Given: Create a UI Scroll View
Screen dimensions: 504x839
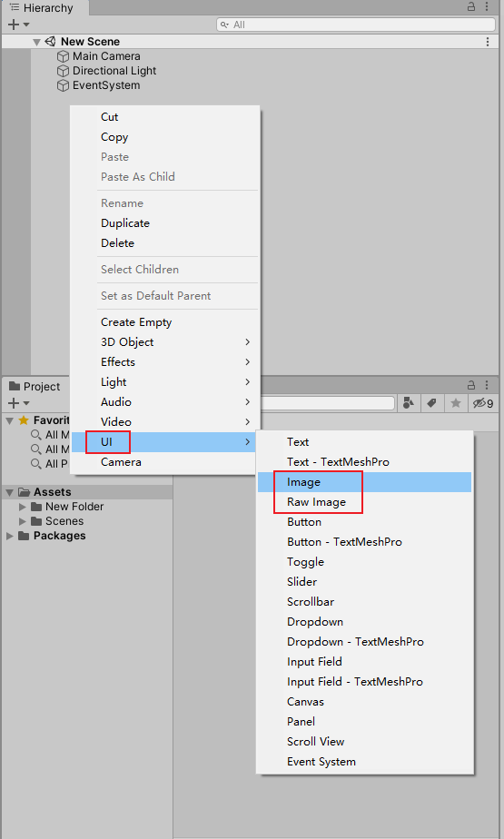Looking at the screenshot, I should coord(364,742).
